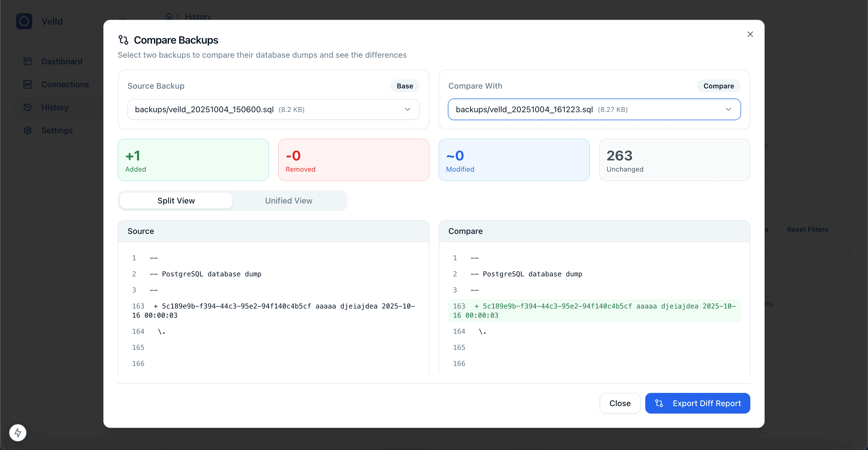Click the Velld logo icon
The height and width of the screenshot is (450, 868).
click(24, 21)
